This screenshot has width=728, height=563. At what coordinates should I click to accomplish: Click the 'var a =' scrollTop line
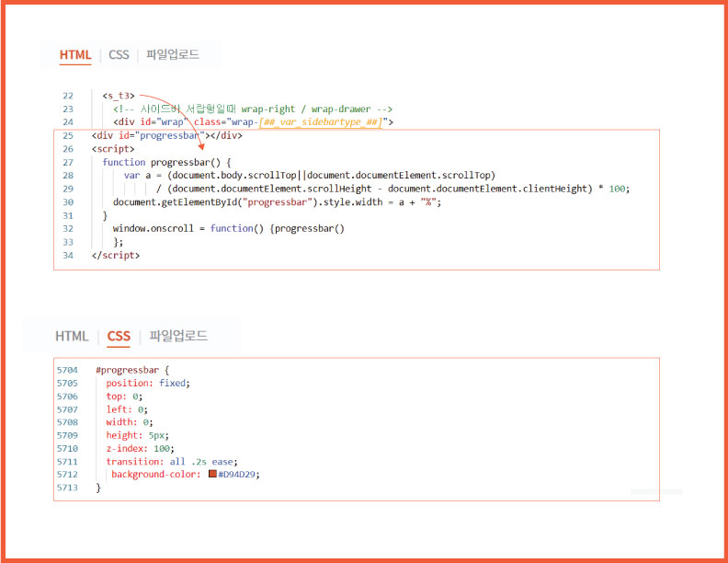310,176
